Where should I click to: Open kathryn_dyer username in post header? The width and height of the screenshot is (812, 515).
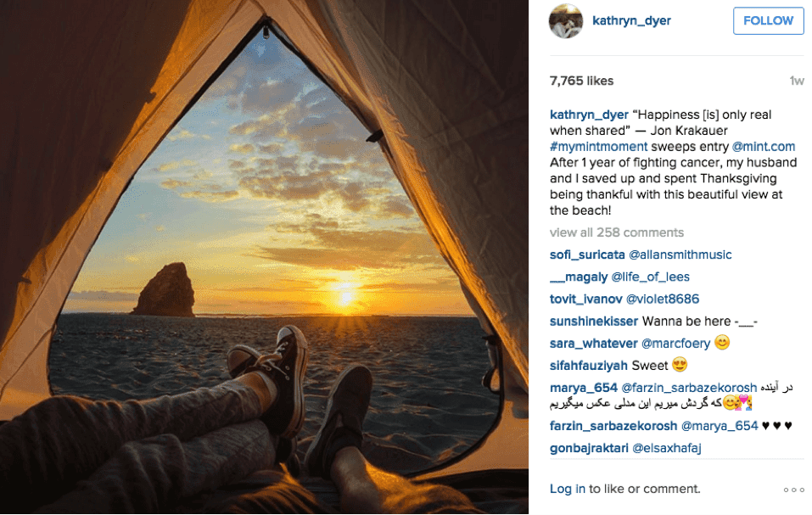(x=631, y=20)
